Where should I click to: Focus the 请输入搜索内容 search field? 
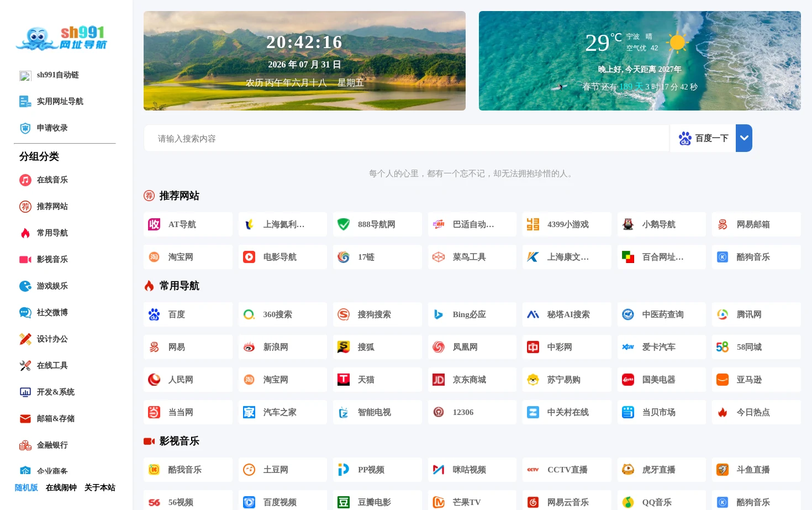(407, 138)
